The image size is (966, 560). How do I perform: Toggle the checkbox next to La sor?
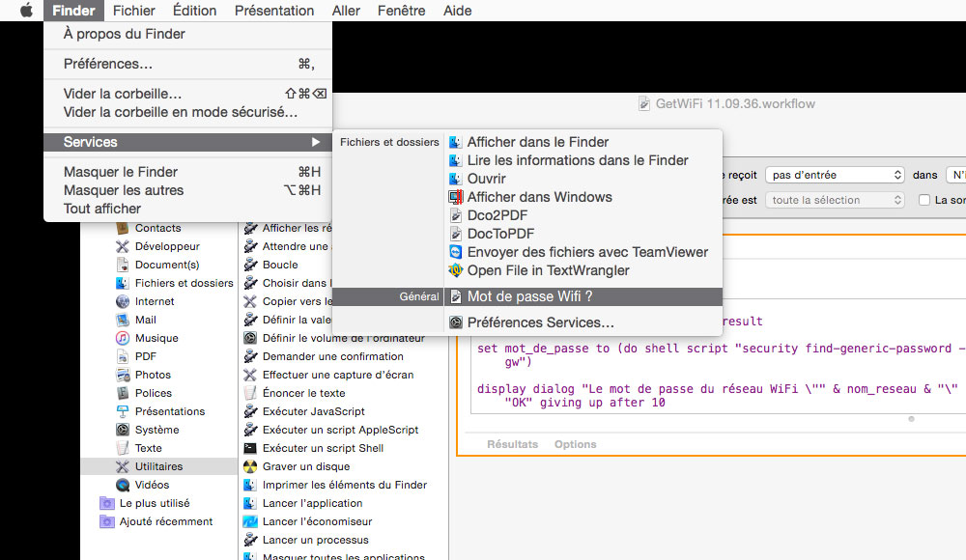[x=924, y=200]
